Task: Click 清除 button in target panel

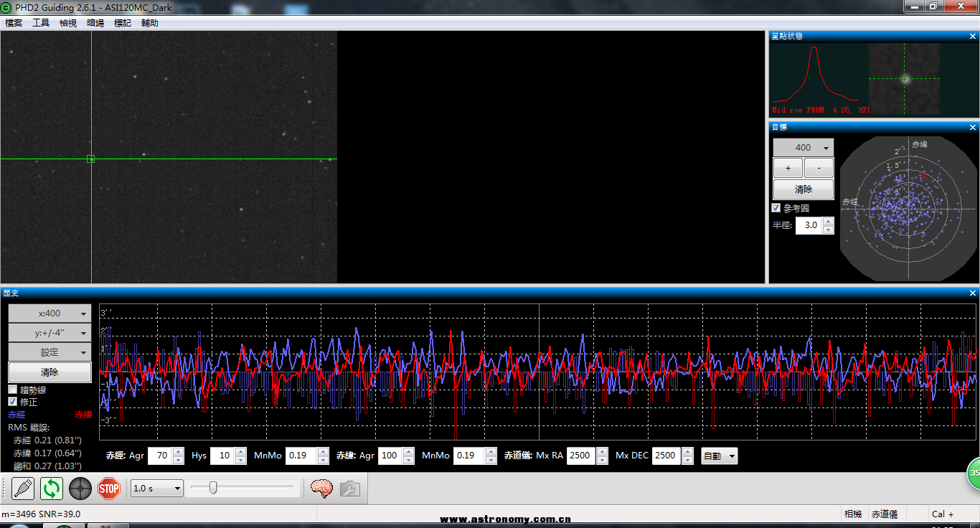Action: (x=804, y=189)
